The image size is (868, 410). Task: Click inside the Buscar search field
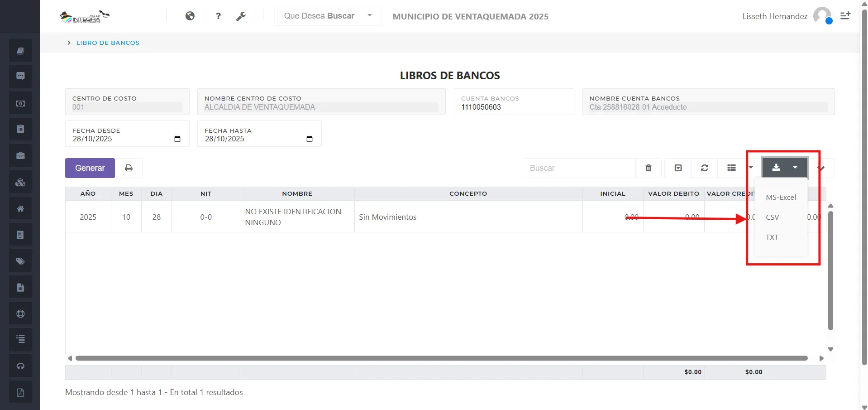point(579,168)
